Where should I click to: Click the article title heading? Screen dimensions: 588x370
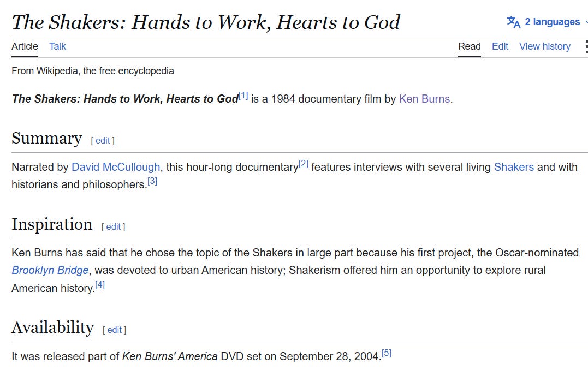pyautogui.click(x=206, y=22)
